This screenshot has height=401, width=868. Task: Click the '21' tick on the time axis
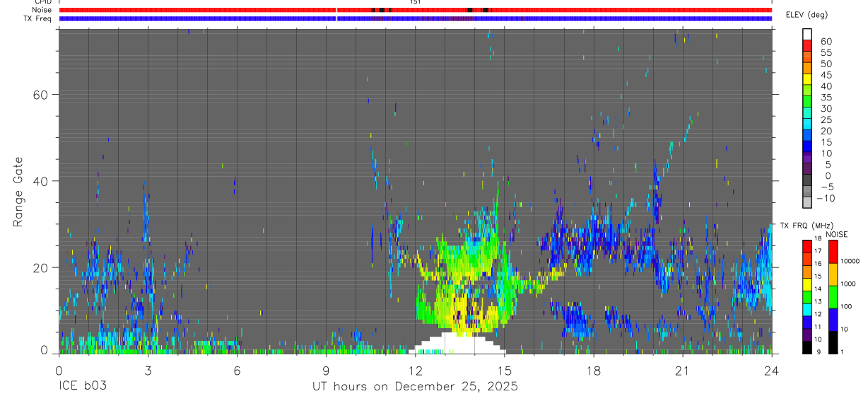tap(683, 371)
